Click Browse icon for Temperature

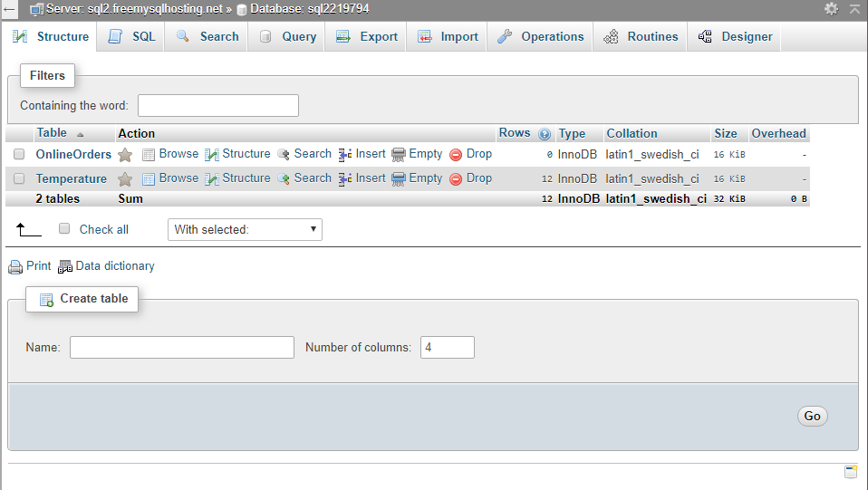[149, 179]
